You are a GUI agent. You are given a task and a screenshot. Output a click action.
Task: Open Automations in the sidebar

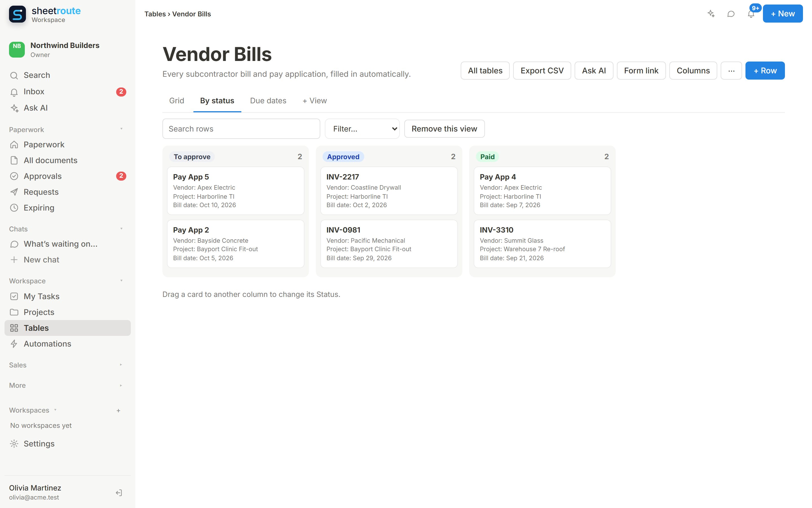[67, 344]
